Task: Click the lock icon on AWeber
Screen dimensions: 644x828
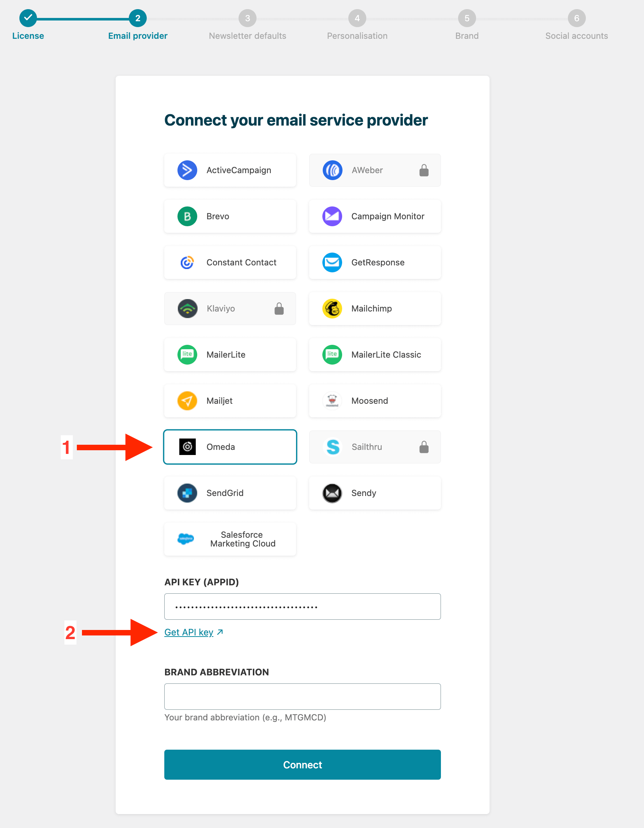Action: pos(424,171)
